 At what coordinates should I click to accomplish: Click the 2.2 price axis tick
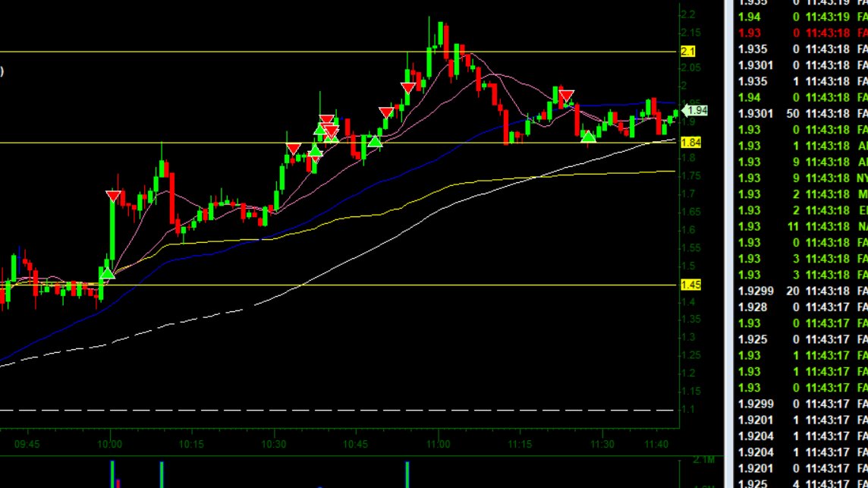687,14
